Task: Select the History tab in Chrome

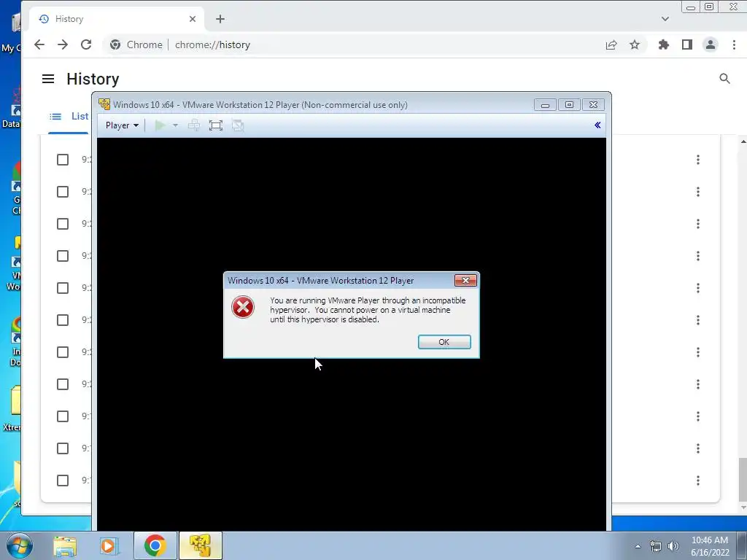Action: [117, 19]
